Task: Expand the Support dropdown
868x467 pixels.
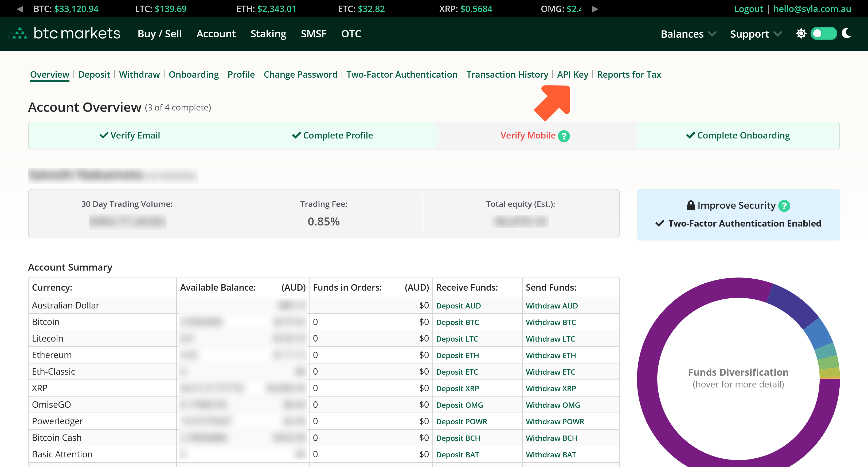Action: pos(756,34)
